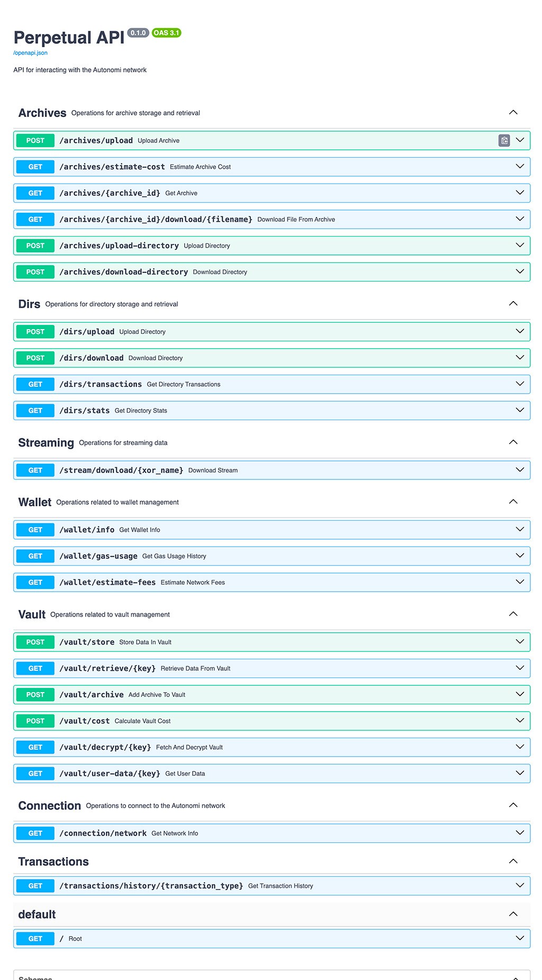Click POST badge of /archives/upload

[35, 140]
